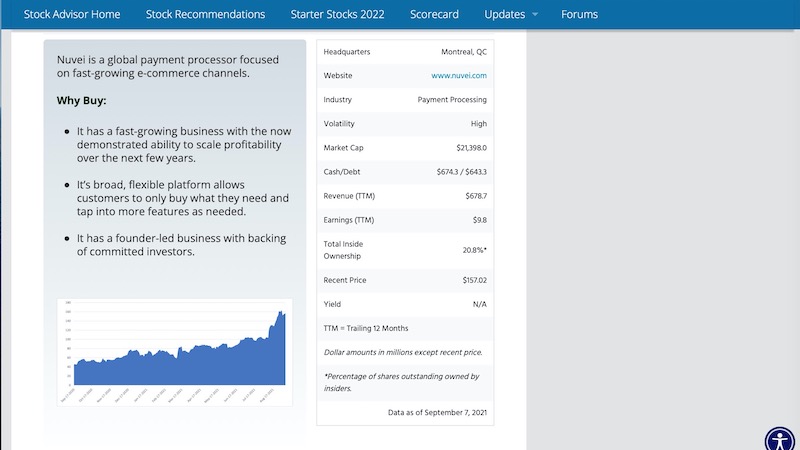Click the Market Cap value '$21,398.0'
The width and height of the screenshot is (800, 450).
click(471, 148)
